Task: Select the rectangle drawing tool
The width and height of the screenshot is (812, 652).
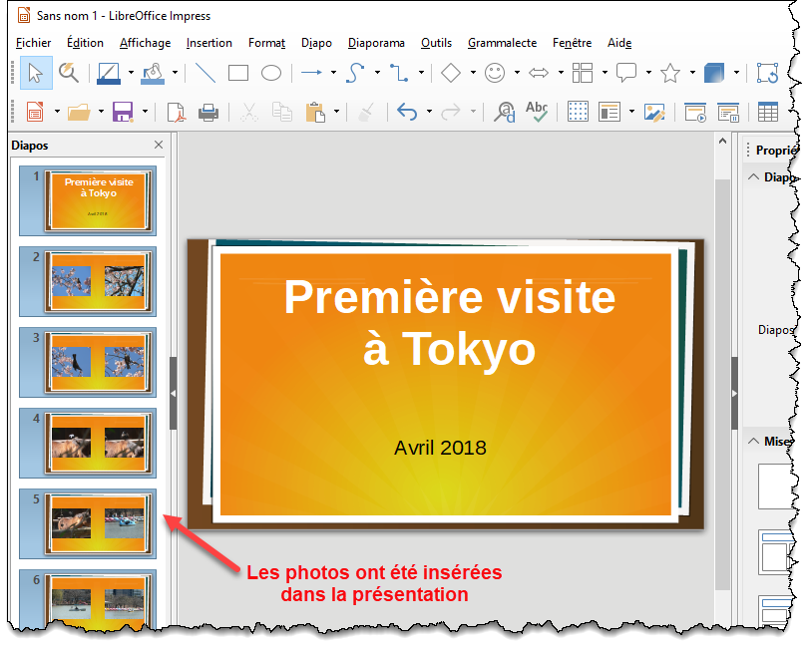Action: (237, 73)
